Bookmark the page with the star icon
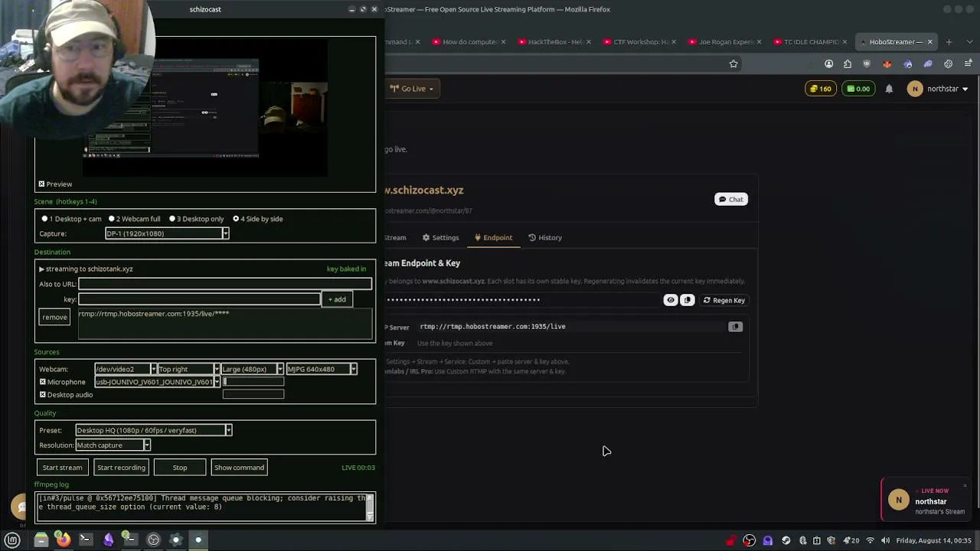 coord(733,64)
